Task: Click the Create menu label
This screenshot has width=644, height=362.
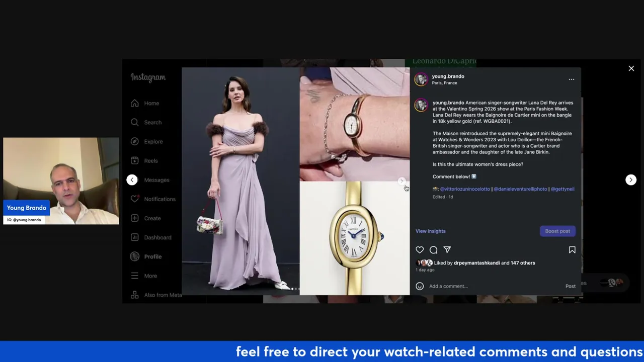Action: (152, 218)
